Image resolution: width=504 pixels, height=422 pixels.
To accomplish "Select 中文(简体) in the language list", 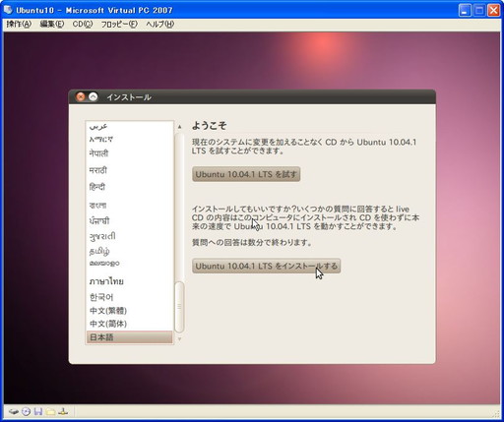I will pyautogui.click(x=129, y=324).
